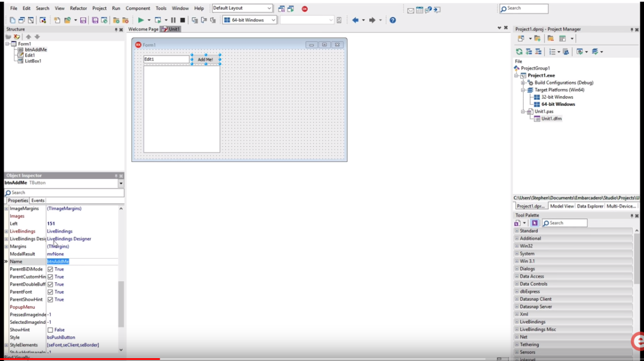Image resolution: width=644 pixels, height=361 pixels.
Task: Click the black Forward navigation arrow
Action: pyautogui.click(x=372, y=20)
